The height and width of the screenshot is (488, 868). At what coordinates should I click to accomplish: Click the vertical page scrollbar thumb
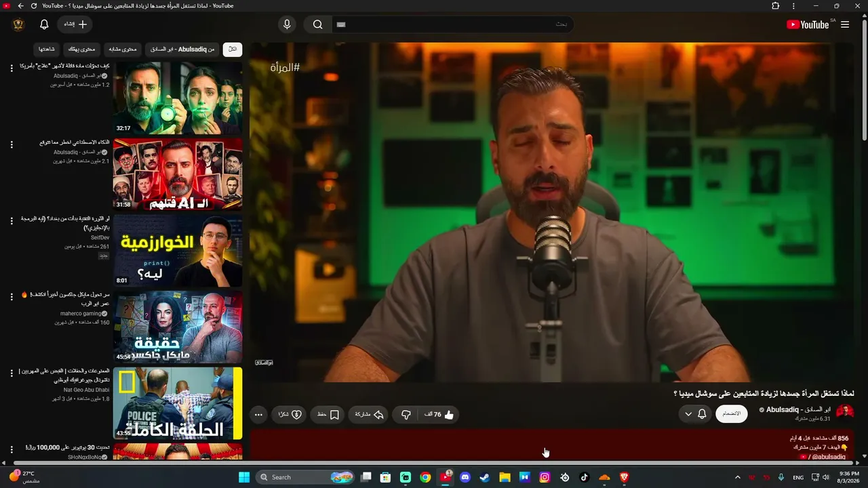point(864,81)
